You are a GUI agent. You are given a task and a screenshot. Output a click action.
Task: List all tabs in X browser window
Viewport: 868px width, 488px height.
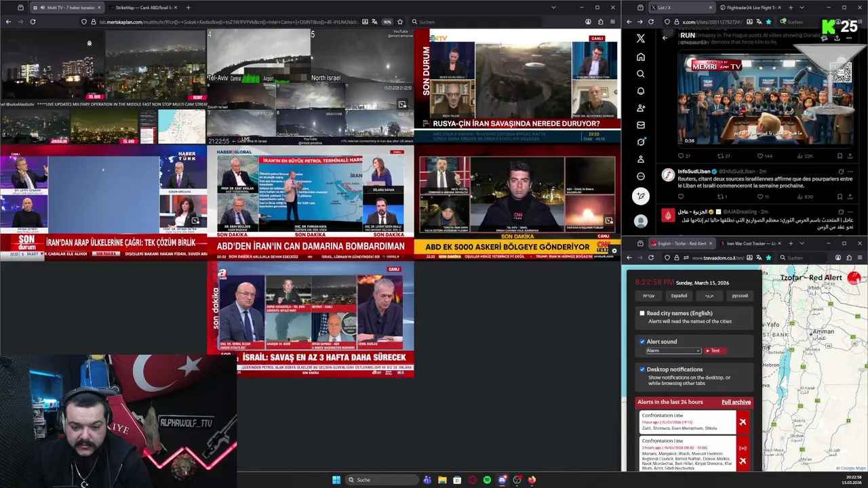coord(802,7)
